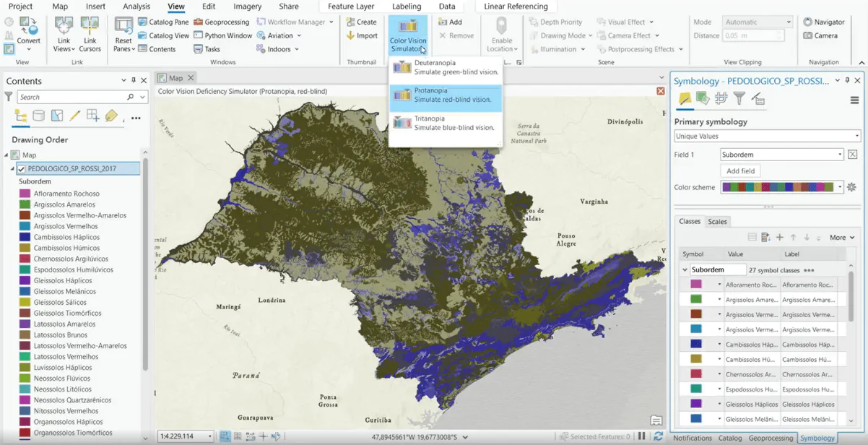Collapse the Map tree node
This screenshot has height=445, width=868.
6,155
